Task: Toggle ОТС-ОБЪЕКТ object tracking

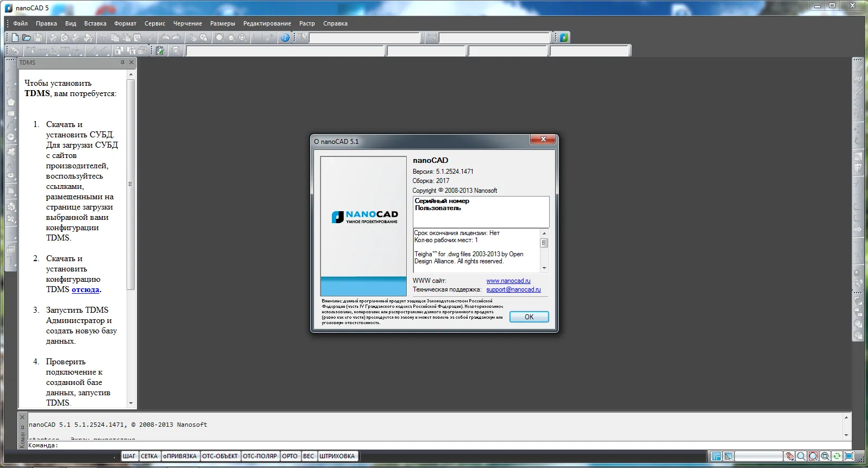Action: tap(220, 456)
